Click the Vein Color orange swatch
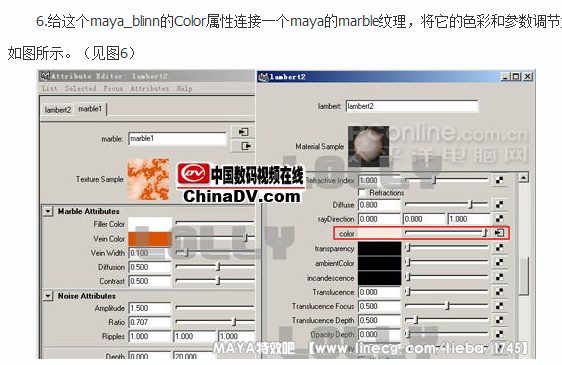Viewport: 562px width, 365px height. pos(150,238)
